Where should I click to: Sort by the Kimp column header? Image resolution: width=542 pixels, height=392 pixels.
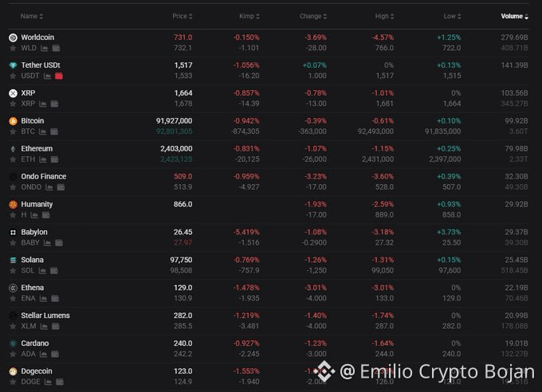[249, 16]
